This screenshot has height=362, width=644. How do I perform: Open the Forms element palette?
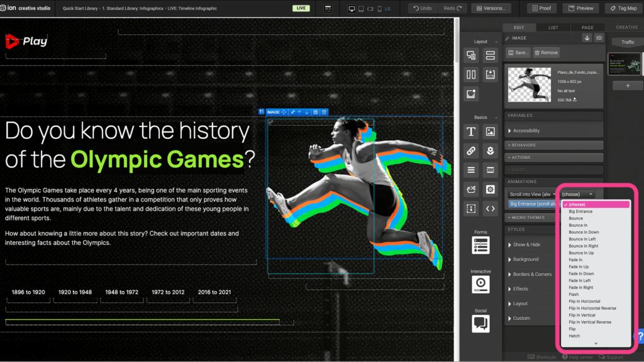click(480, 246)
